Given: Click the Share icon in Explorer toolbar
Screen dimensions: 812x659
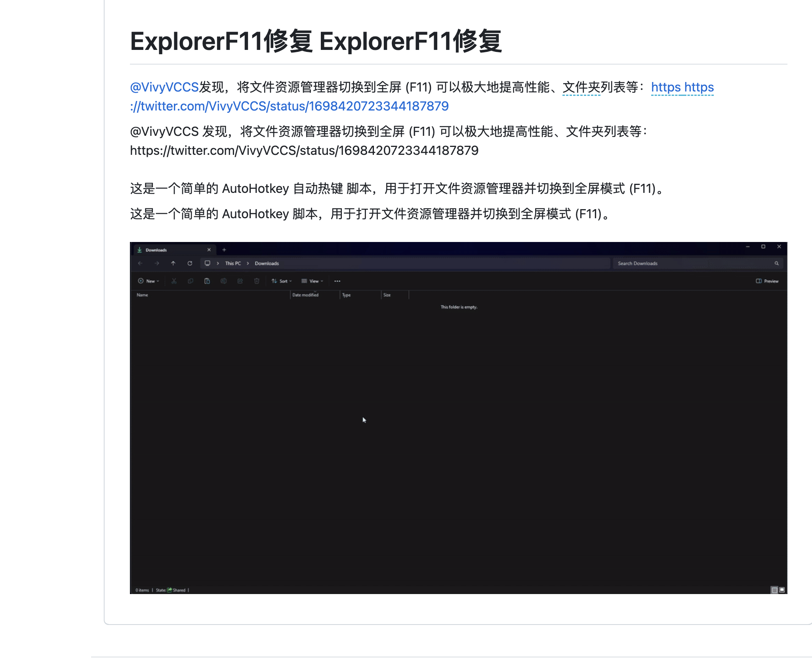Looking at the screenshot, I should tap(240, 281).
